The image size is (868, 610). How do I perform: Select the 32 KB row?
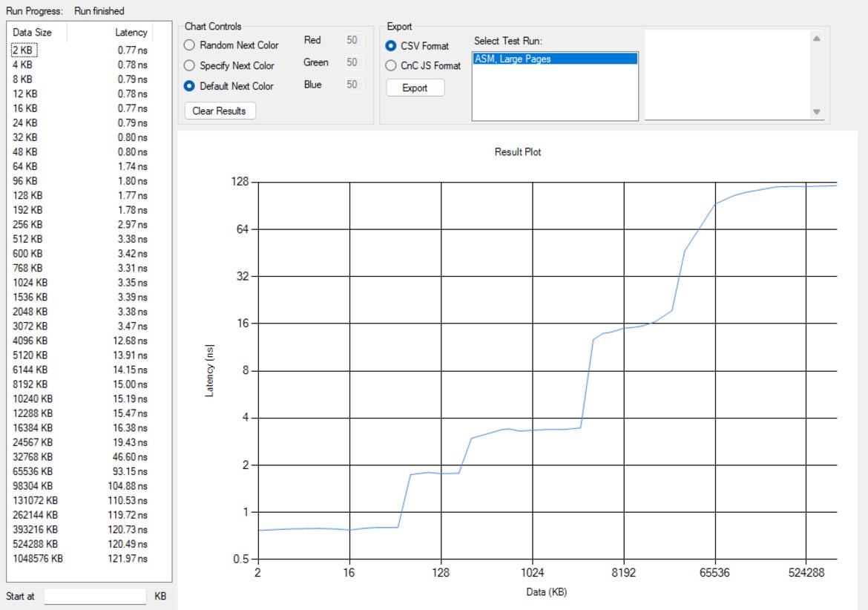click(80, 137)
